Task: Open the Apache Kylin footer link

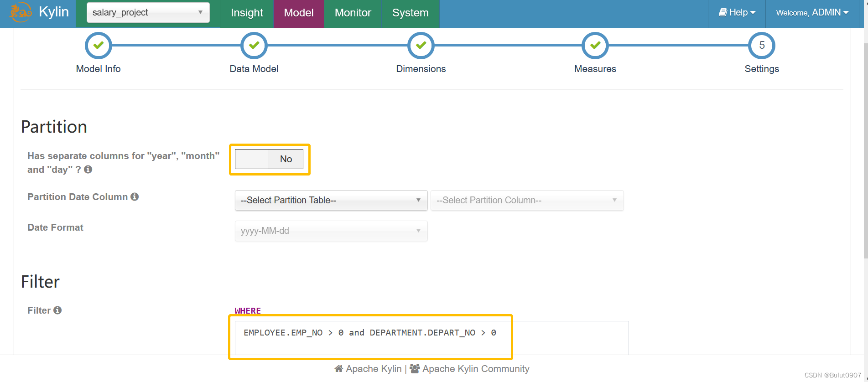Action: pyautogui.click(x=374, y=369)
